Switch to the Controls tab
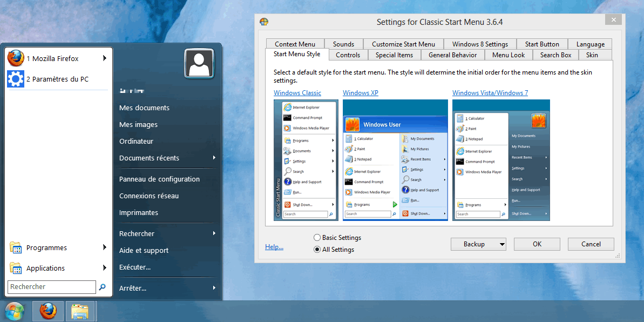The height and width of the screenshot is (322, 644). pos(348,55)
